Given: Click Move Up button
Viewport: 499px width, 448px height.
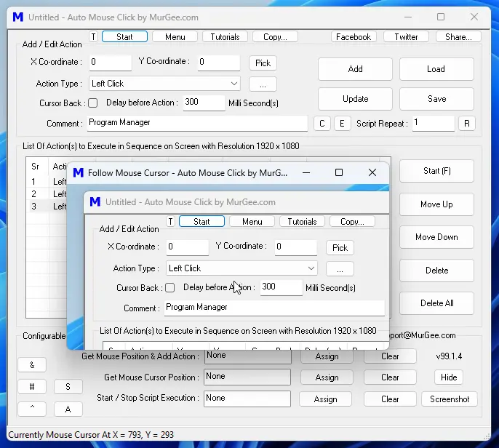Looking at the screenshot, I should 436,204.
